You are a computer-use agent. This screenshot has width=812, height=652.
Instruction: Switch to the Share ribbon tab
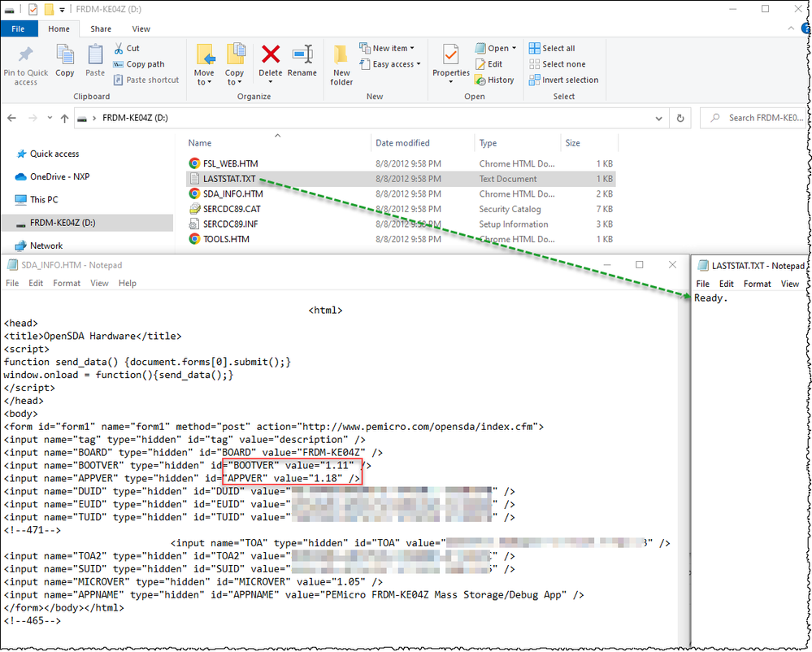(101, 29)
